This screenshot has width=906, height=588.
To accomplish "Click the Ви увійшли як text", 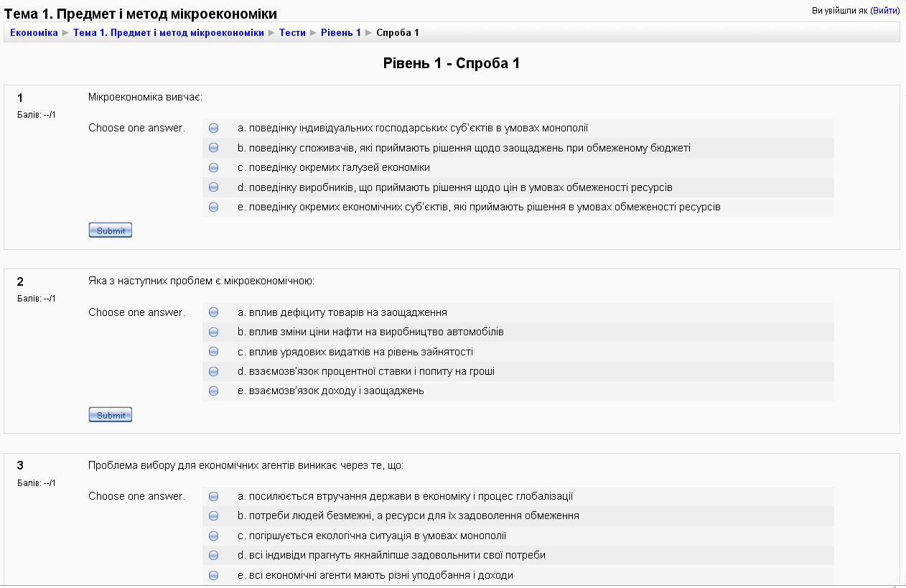I will [840, 11].
